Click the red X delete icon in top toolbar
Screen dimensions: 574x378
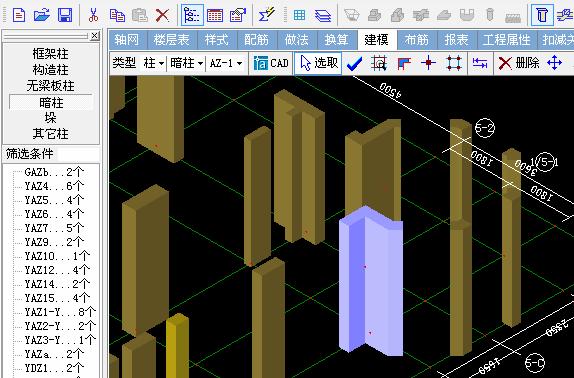tap(162, 15)
